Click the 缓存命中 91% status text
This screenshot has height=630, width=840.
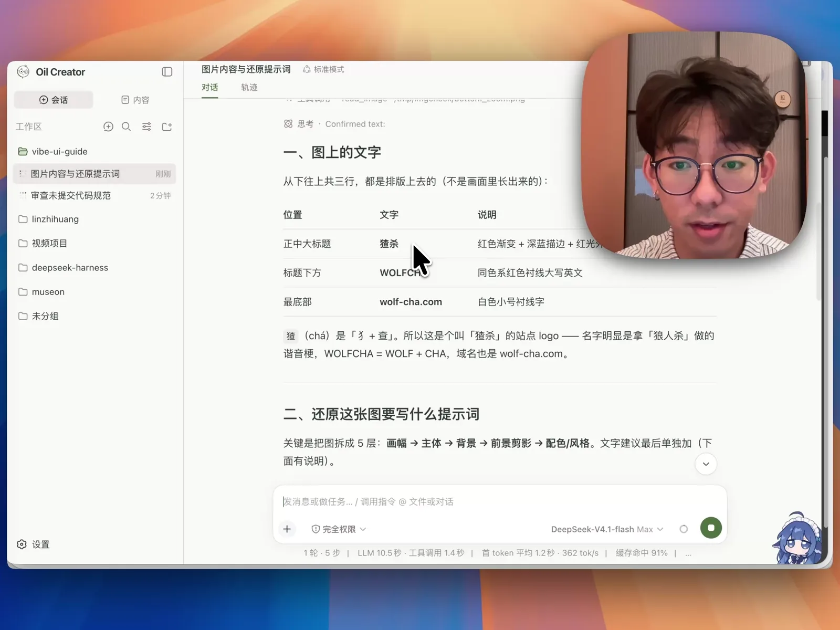[x=642, y=553]
